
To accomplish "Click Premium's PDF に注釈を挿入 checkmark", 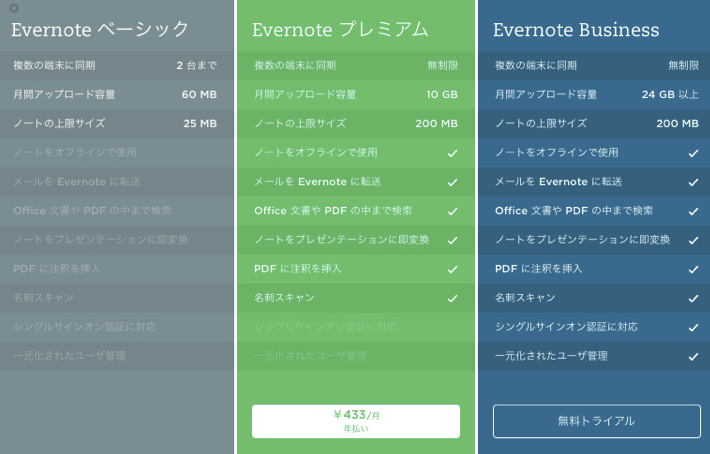I will (452, 269).
